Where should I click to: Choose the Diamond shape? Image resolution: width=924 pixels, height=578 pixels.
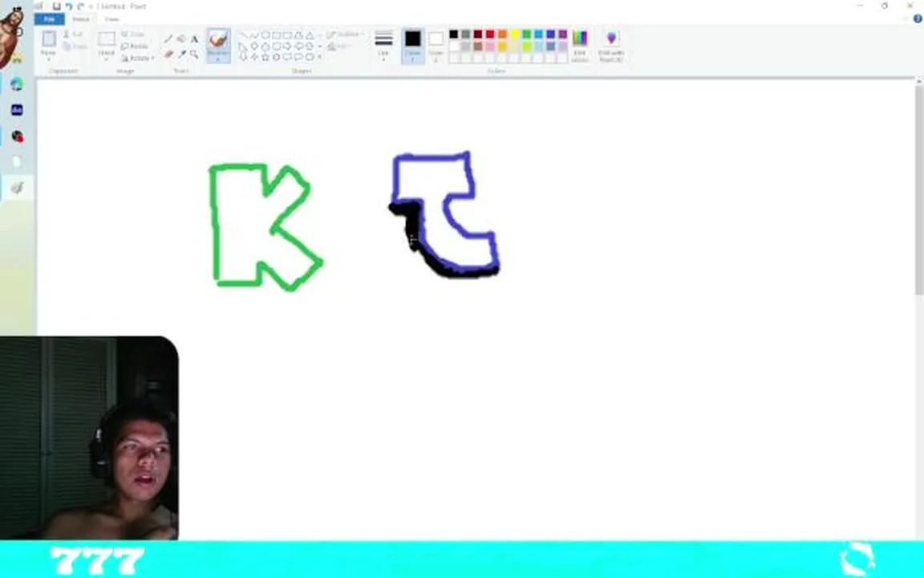click(254, 46)
